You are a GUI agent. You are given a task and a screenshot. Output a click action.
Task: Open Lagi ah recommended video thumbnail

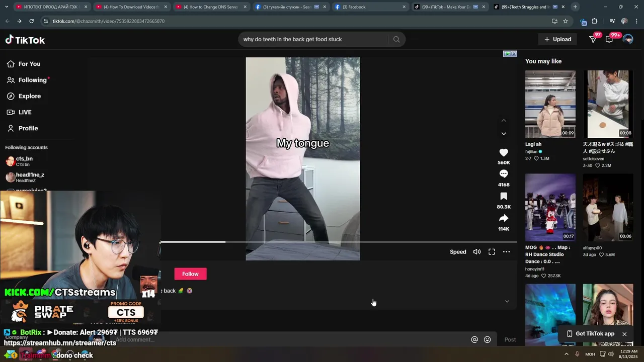coord(550,104)
